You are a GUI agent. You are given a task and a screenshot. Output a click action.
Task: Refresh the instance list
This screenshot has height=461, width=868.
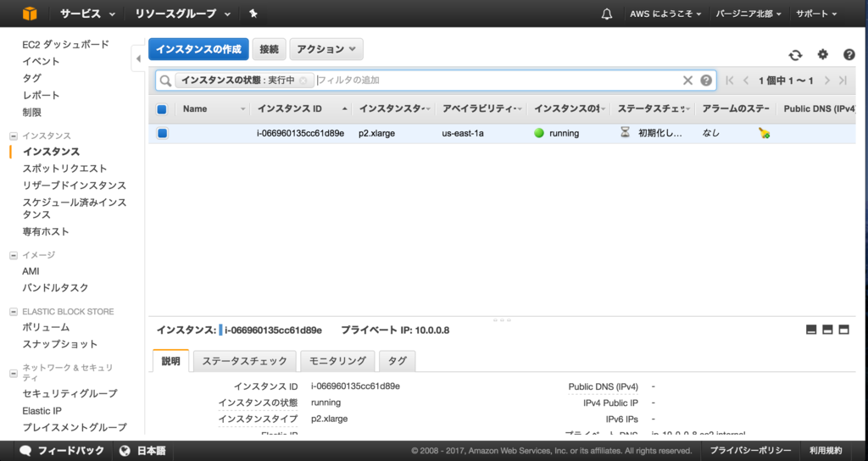[x=795, y=55]
